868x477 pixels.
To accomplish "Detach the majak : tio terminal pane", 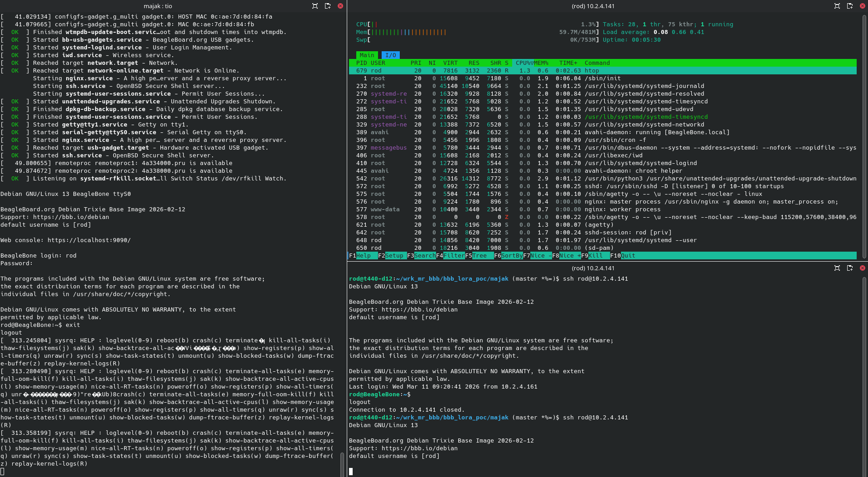I will pos(328,6).
